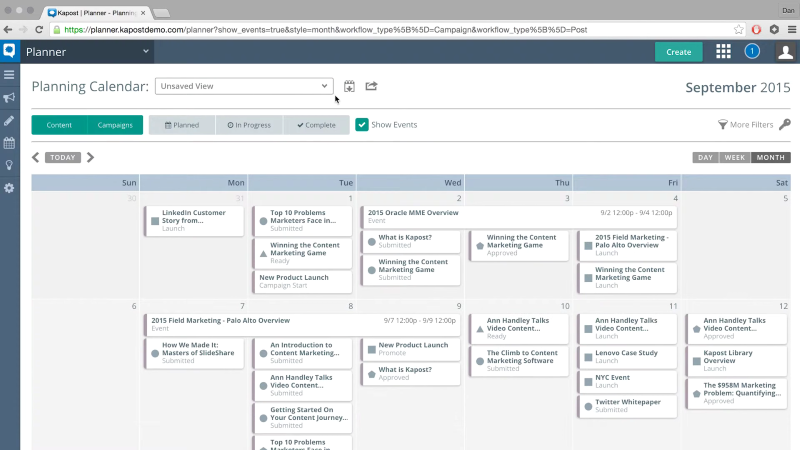Open 2015 Field Marketing Palo Alto Event bar
Screen dimensions: 800x450
(x=302, y=324)
